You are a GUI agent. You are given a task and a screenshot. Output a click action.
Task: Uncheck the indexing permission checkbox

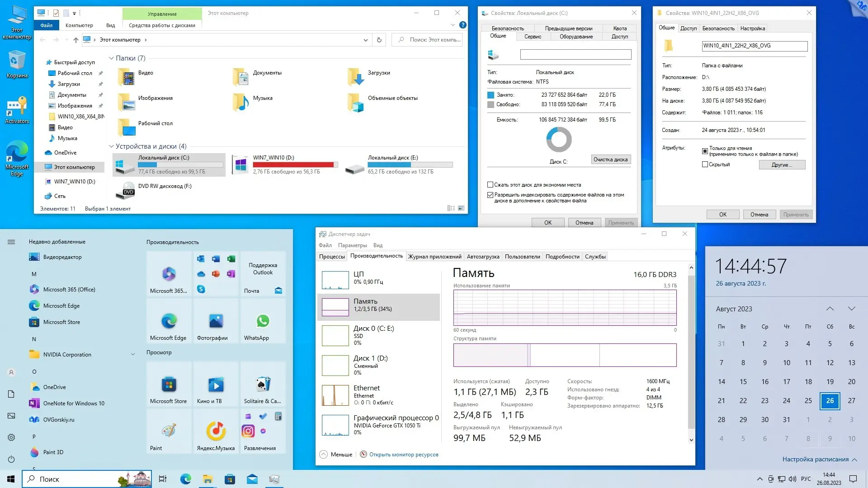pos(490,195)
